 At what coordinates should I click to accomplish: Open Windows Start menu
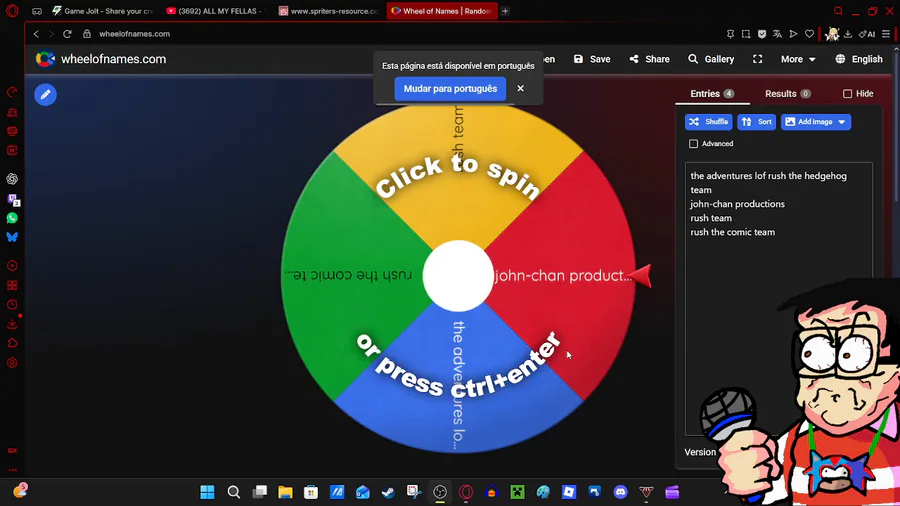(207, 492)
